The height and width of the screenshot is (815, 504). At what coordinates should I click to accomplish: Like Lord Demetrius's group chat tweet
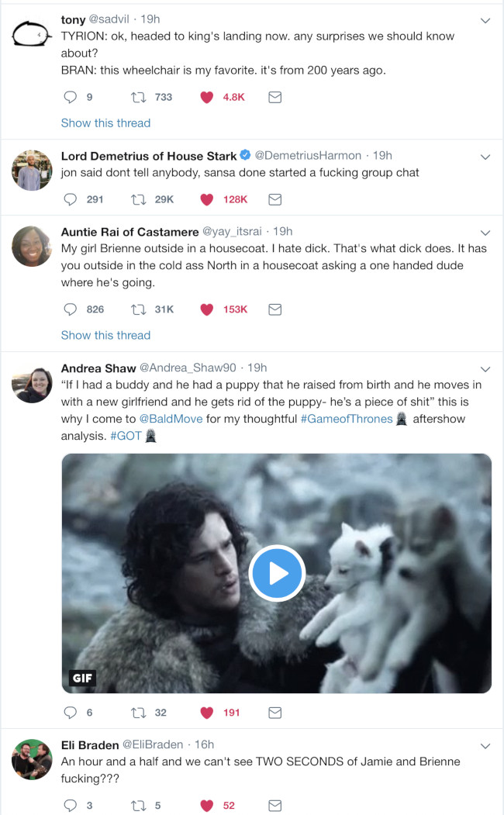(x=207, y=199)
